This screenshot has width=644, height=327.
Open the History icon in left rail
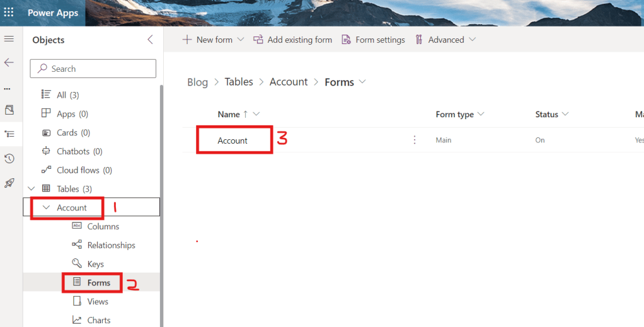coord(9,159)
